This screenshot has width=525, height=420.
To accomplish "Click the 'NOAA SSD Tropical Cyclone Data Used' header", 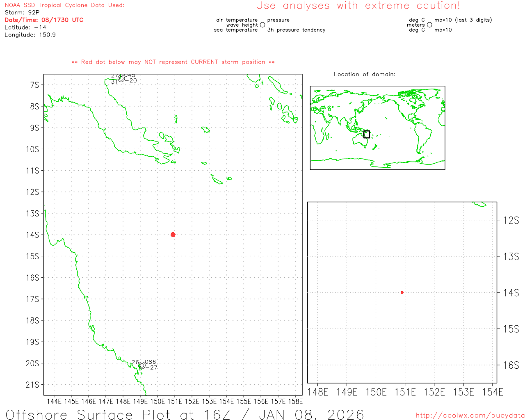I will pos(64,5).
